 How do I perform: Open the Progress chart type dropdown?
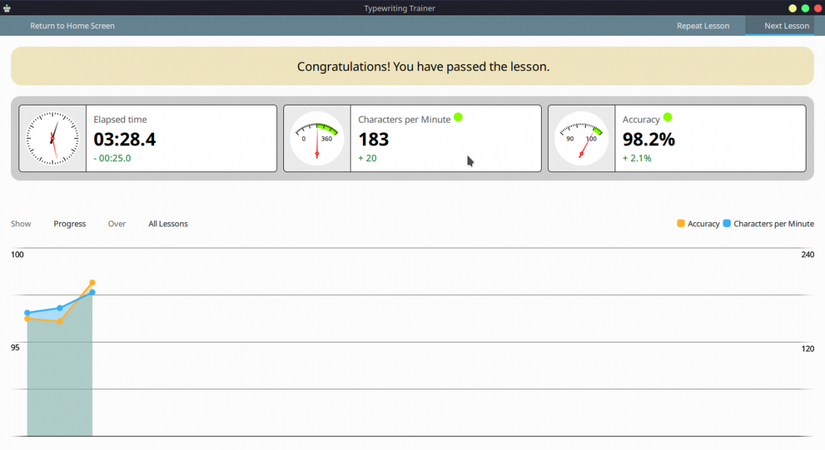tap(69, 224)
